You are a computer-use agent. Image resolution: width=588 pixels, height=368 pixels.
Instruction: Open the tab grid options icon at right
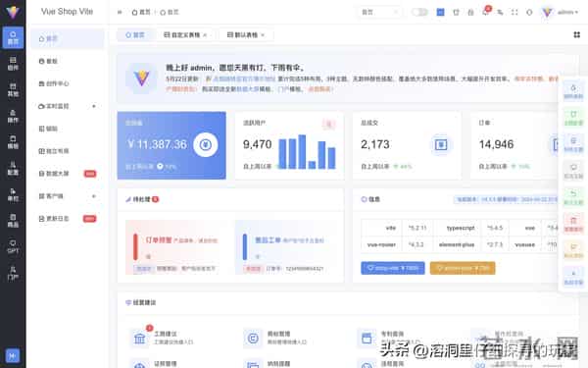pyautogui.click(x=577, y=35)
